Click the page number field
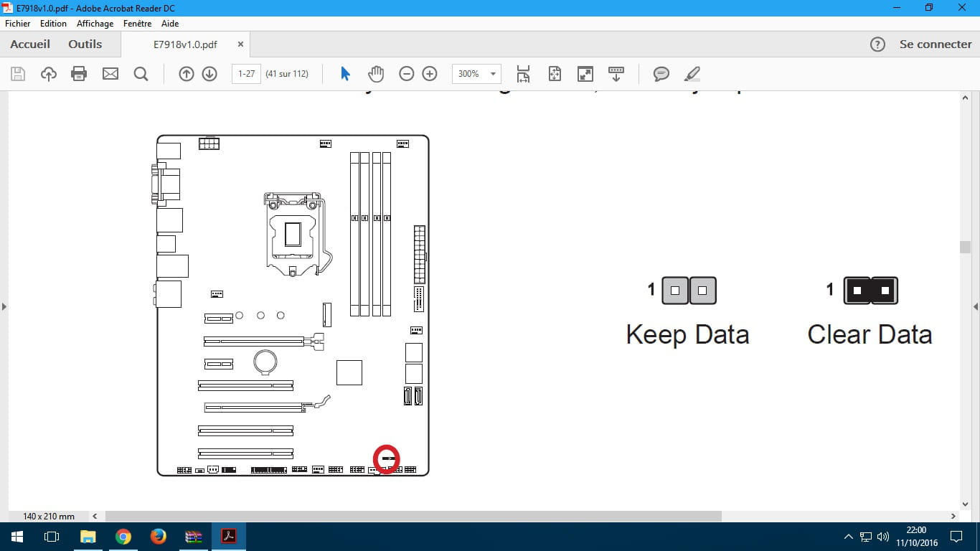This screenshot has height=551, width=980. coord(246,74)
